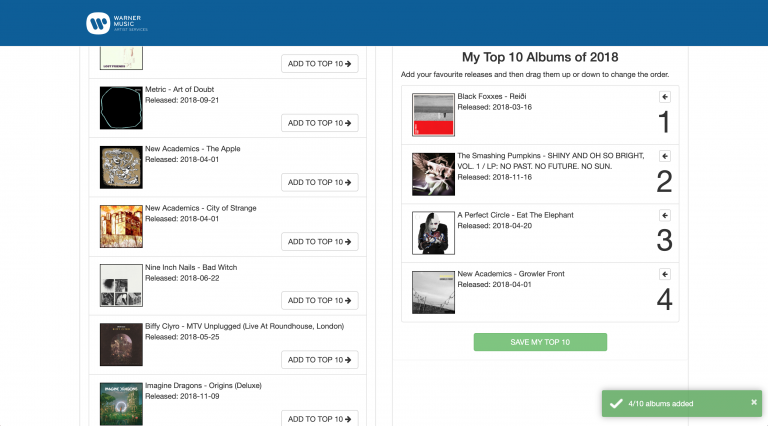Remove New Academics Growler Front via arrow

tap(664, 274)
